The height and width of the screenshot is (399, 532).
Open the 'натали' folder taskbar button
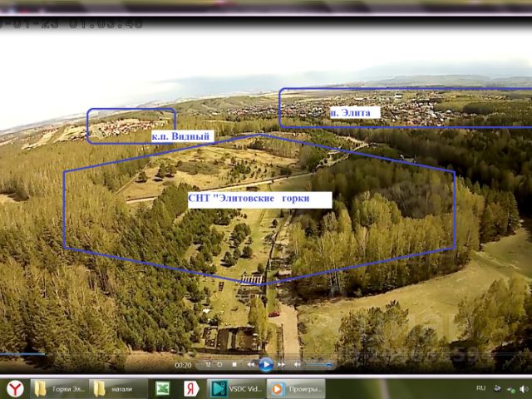coord(118,389)
